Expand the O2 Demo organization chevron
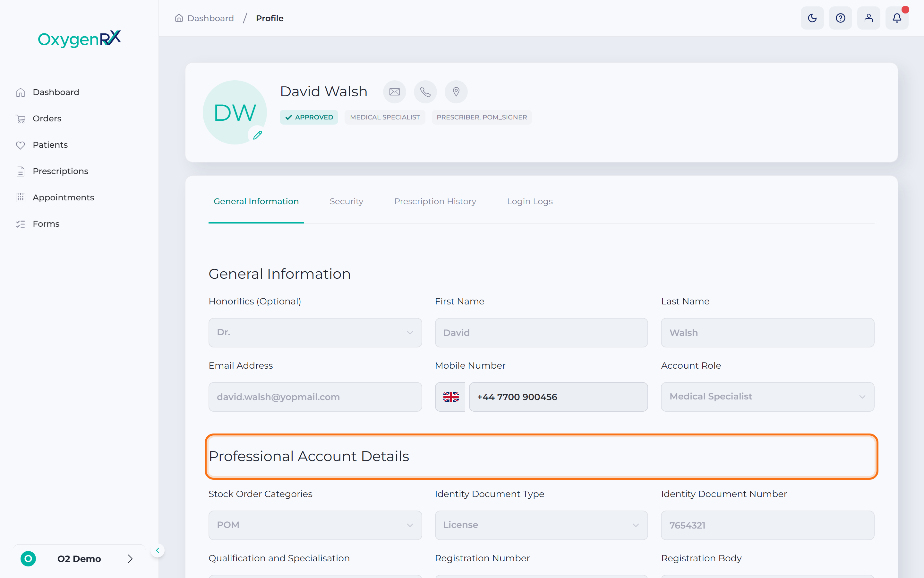Image resolution: width=924 pixels, height=578 pixels. click(130, 558)
